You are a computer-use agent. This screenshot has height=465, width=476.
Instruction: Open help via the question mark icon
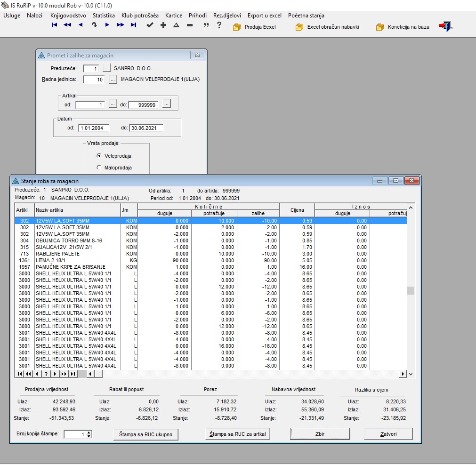[x=219, y=25]
